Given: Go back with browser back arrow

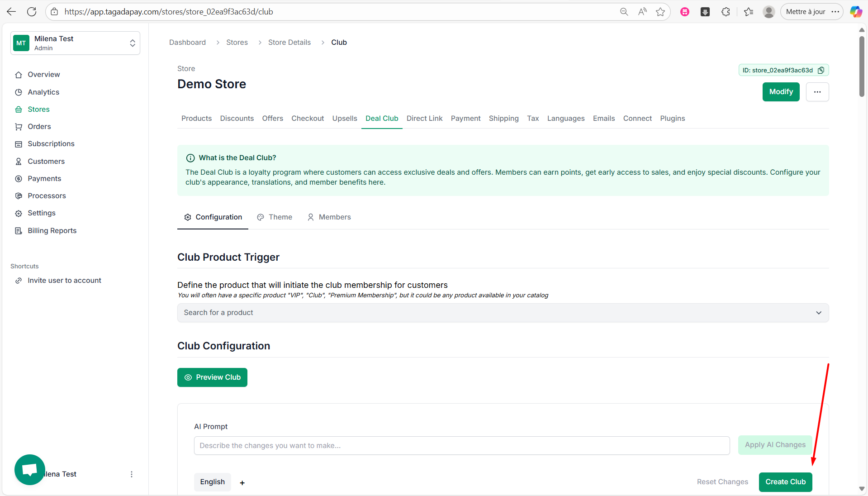Looking at the screenshot, I should [x=11, y=12].
